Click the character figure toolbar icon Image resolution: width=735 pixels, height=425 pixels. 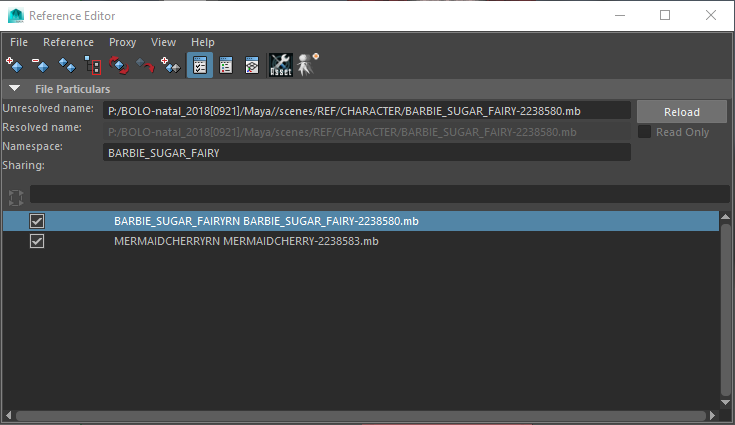(307, 66)
